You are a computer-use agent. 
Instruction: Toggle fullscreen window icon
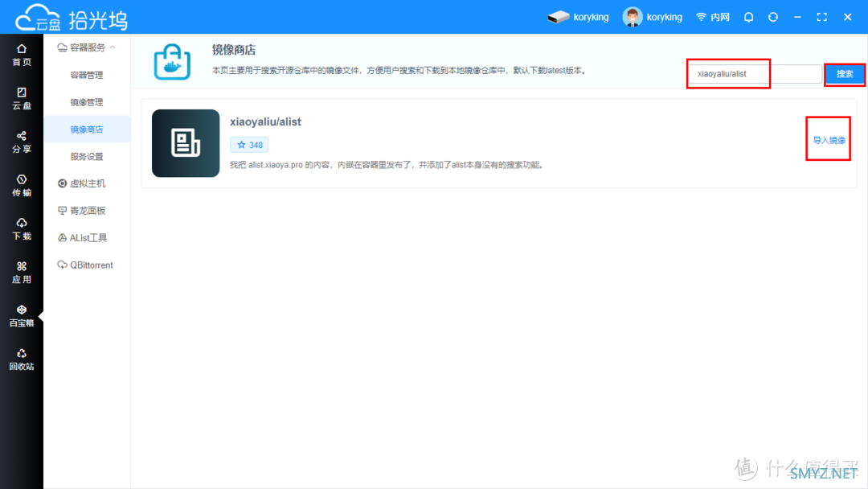pyautogui.click(x=822, y=17)
